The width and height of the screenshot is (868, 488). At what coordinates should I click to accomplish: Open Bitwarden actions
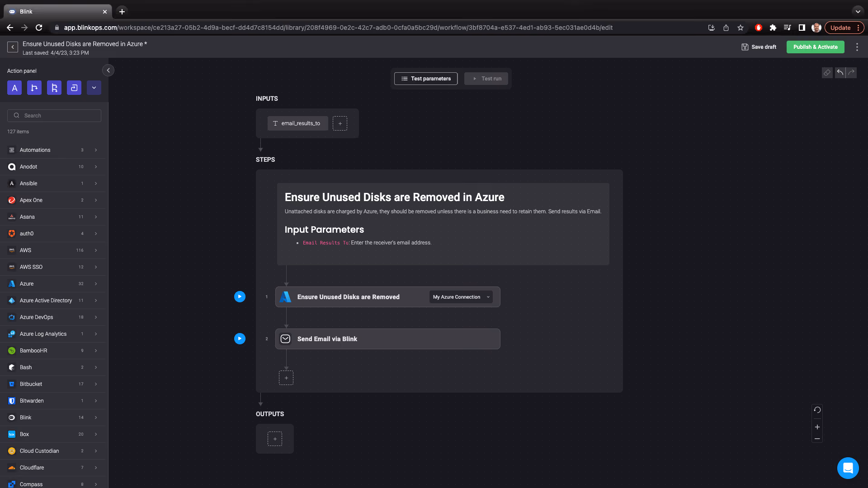point(52,401)
